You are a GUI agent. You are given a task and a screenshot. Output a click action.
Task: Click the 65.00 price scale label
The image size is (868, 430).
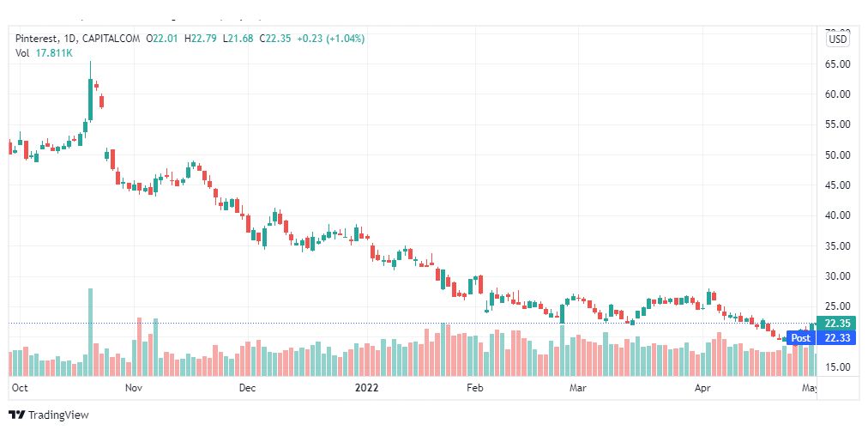coord(837,64)
